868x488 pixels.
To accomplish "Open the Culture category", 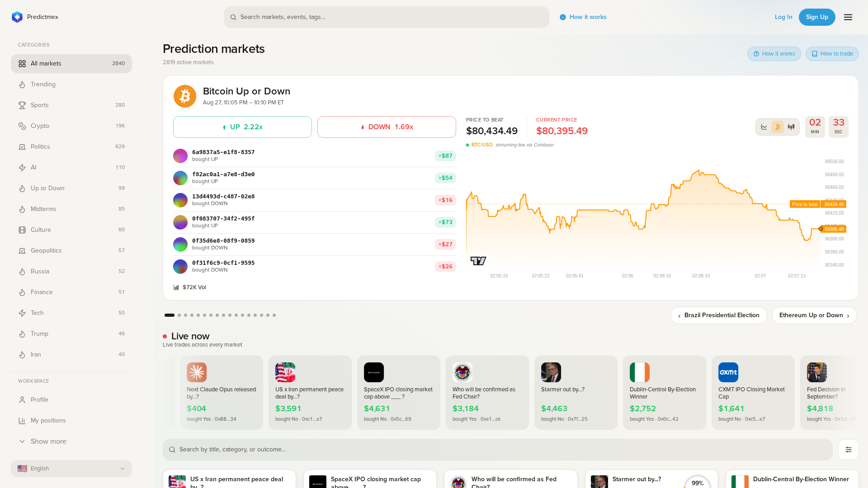I will coord(71,230).
